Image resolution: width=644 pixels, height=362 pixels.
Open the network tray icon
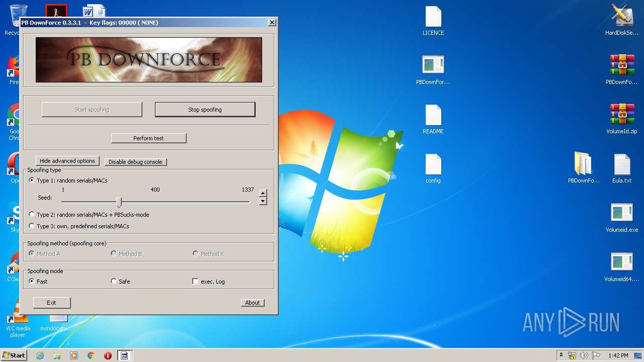(x=572, y=355)
